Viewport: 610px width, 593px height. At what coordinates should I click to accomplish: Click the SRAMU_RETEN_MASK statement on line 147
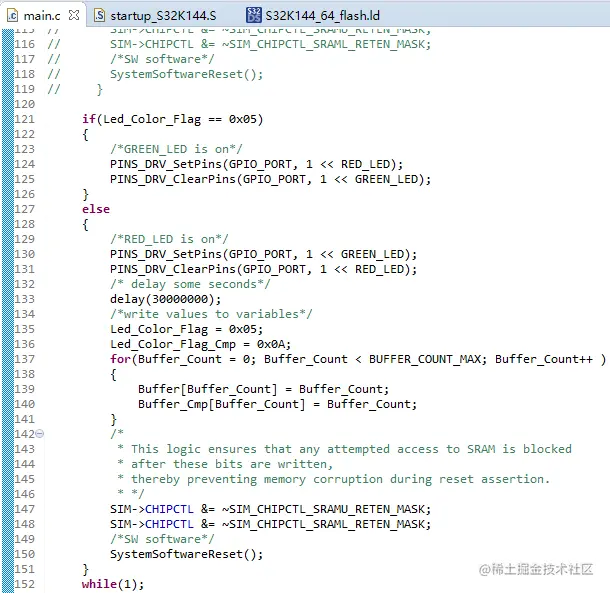click(270, 509)
